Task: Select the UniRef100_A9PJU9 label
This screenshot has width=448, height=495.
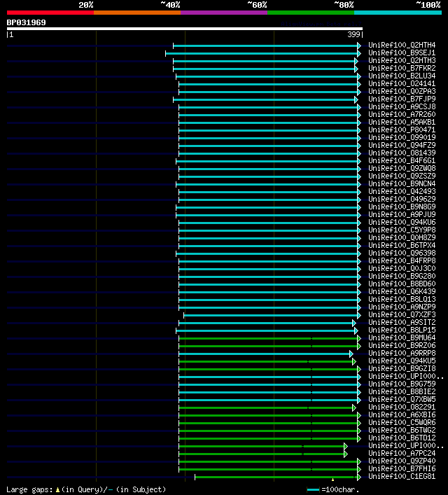Action: click(402, 214)
